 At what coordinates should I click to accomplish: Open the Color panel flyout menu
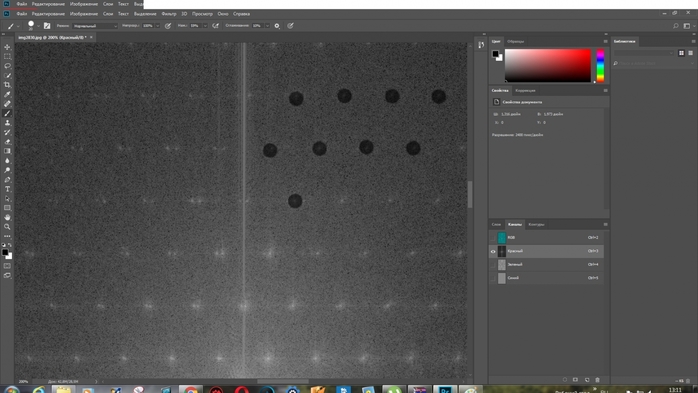coord(605,41)
